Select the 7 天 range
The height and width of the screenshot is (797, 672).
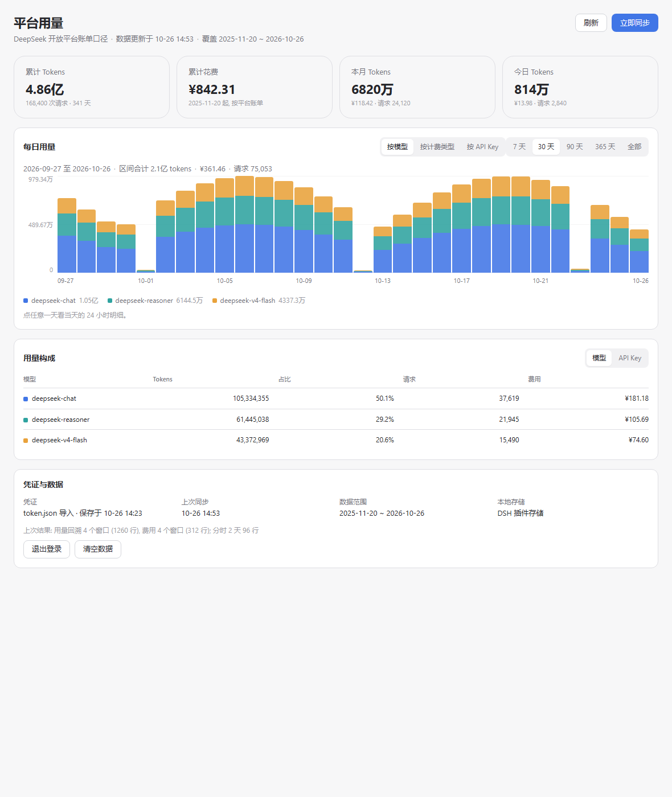tap(519, 147)
